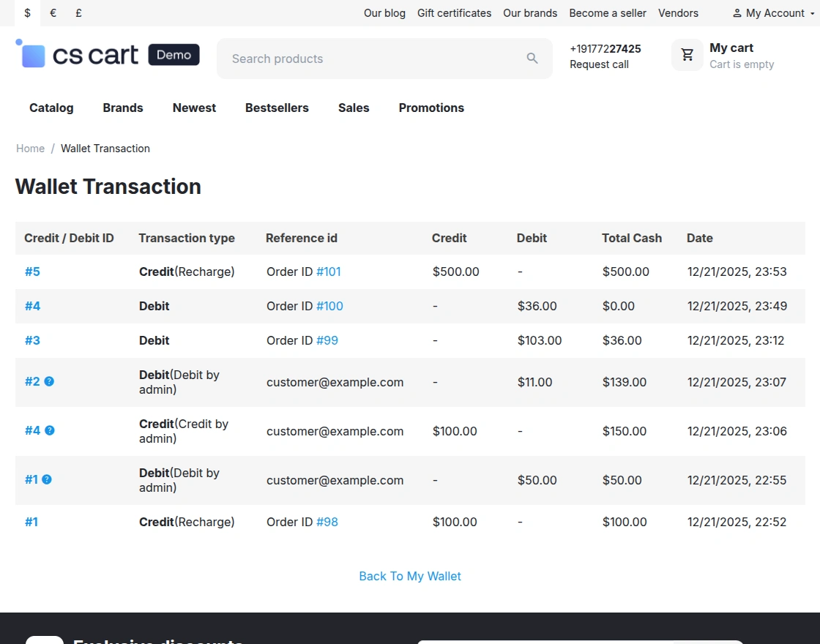Click the Back To My Wallet link
This screenshot has height=644, width=820.
coord(410,576)
